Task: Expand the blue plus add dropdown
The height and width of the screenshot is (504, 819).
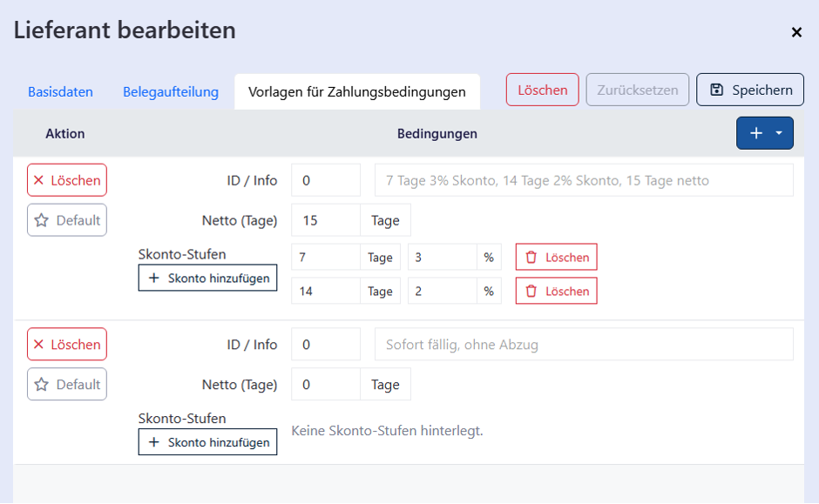Action: (764, 133)
